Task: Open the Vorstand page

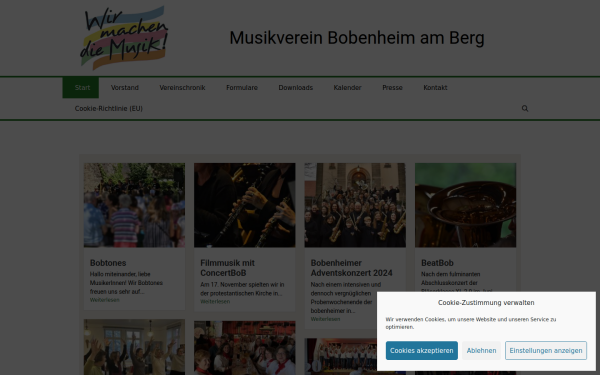Action: 125,88
